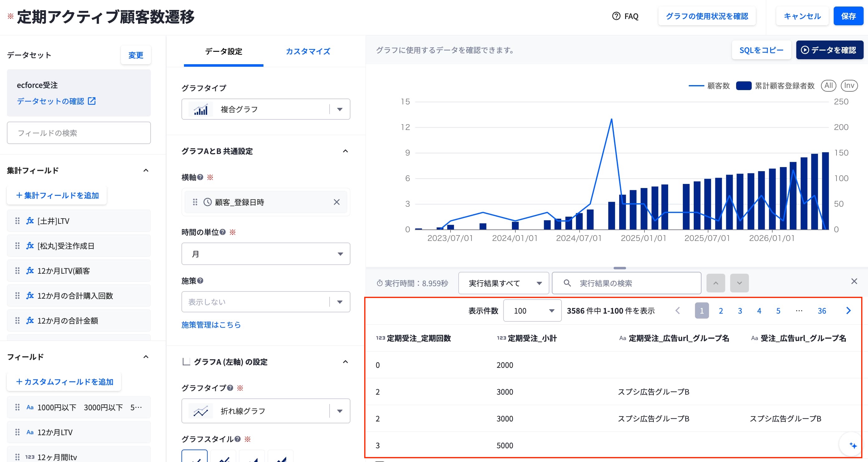Switch to the カスタマイズ tab

click(x=308, y=51)
